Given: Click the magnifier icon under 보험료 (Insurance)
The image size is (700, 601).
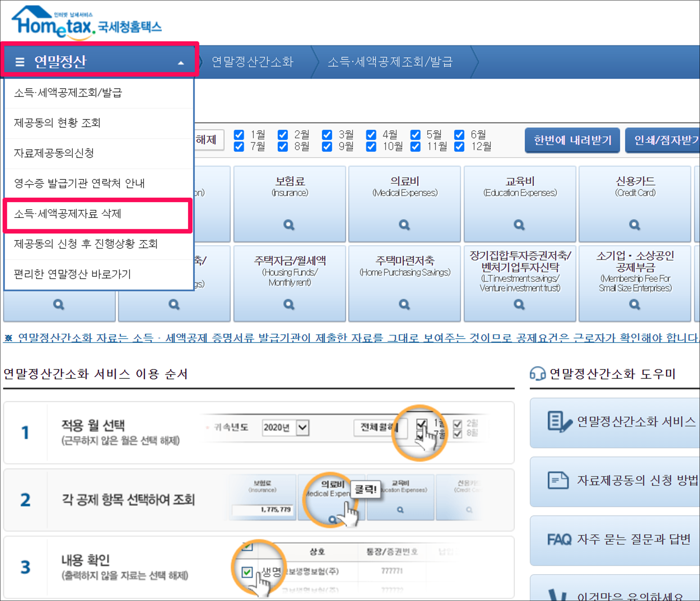Looking at the screenshot, I should [289, 225].
